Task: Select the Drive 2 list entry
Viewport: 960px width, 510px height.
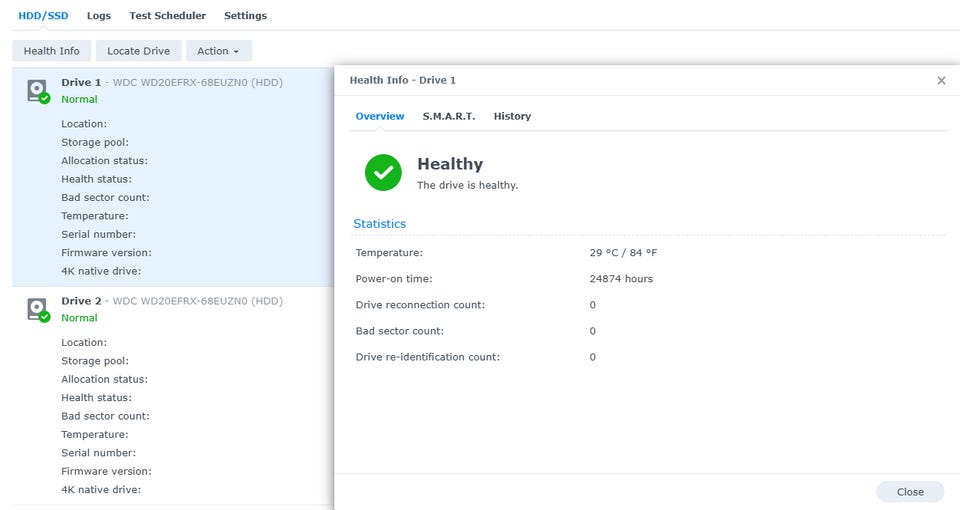Action: [173, 396]
